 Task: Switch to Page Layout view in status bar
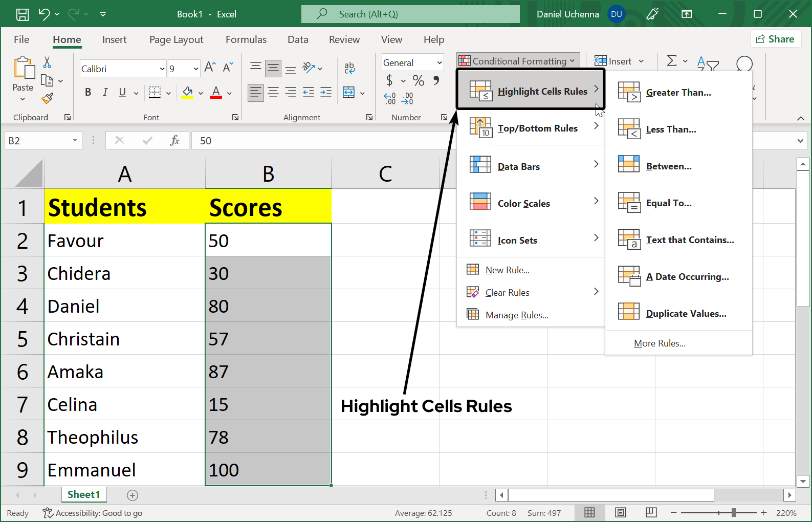[x=621, y=512]
